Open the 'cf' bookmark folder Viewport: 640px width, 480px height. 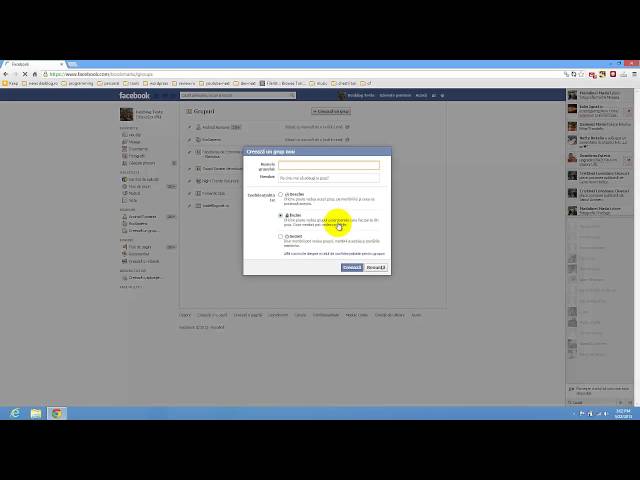pos(366,83)
